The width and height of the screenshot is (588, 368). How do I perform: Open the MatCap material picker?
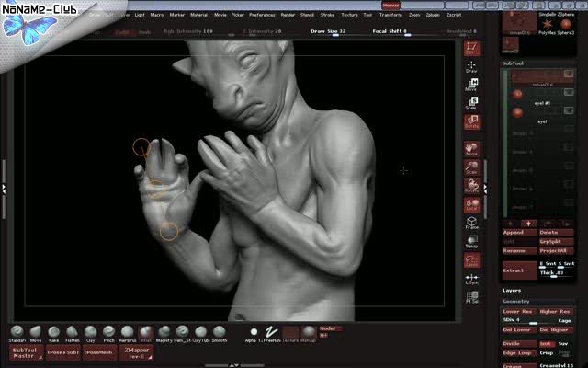coord(307,332)
